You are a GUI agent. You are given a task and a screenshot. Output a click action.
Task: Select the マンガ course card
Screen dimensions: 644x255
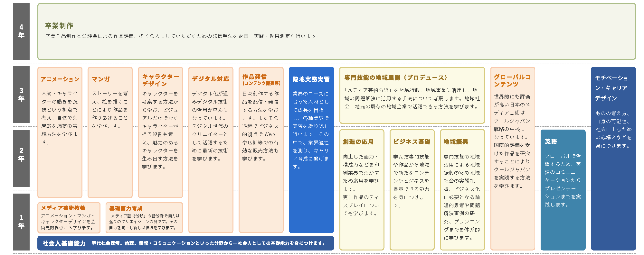pos(110,132)
